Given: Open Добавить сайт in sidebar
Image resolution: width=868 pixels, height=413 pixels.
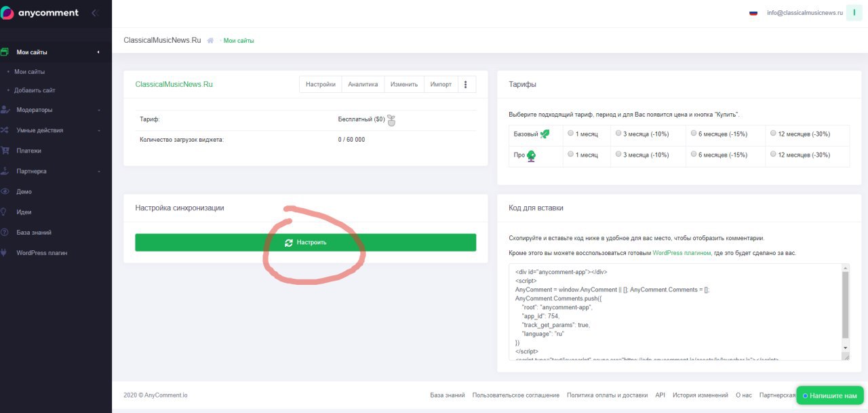Looking at the screenshot, I should (x=35, y=90).
